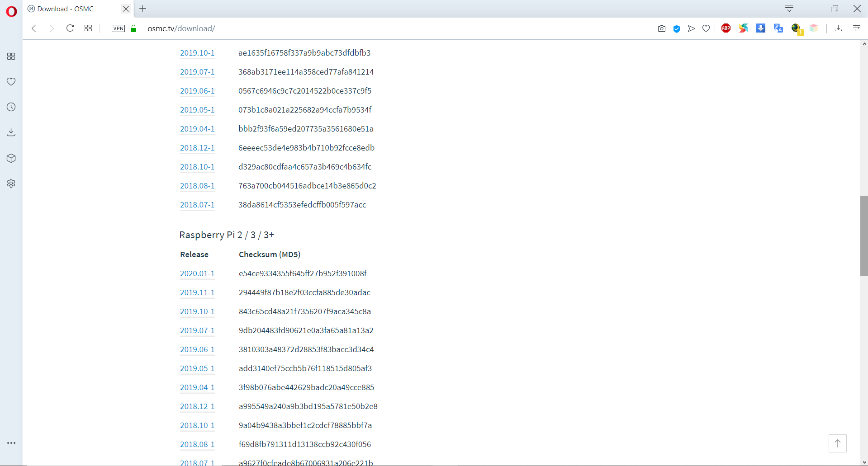Add this page to bookmarks with heart icon

tap(706, 28)
